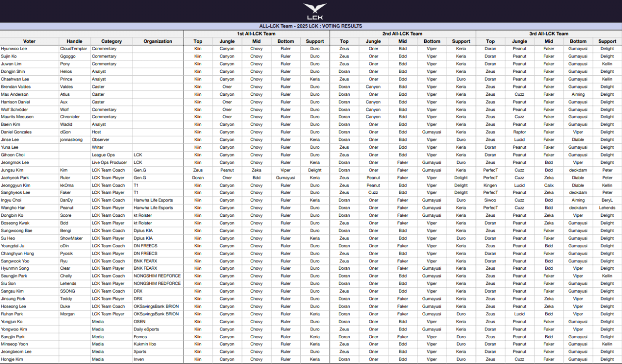622x364 pixels.
Task: Select the Organization column header
Action: (x=157, y=41)
